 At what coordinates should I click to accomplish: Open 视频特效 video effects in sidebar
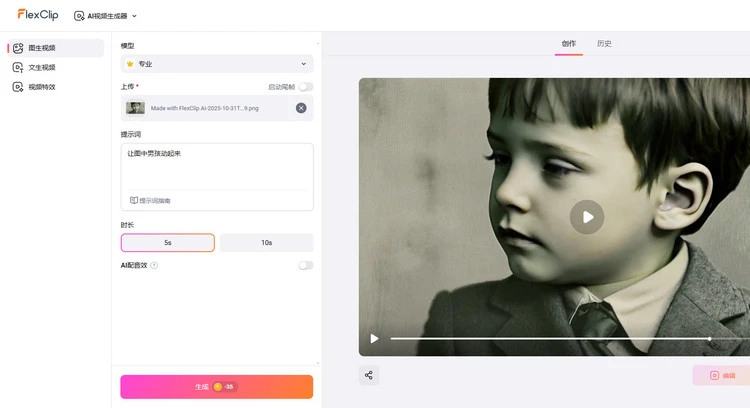(41, 87)
